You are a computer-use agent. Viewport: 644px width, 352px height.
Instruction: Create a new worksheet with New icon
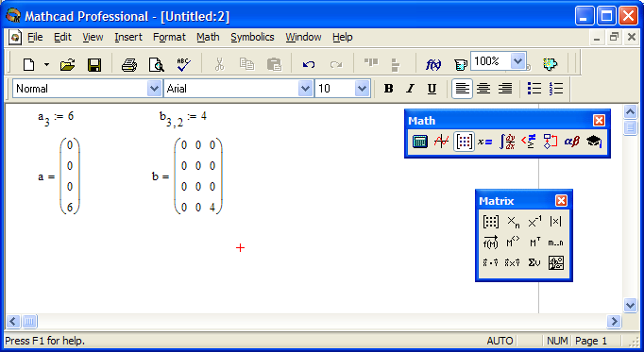(x=28, y=64)
